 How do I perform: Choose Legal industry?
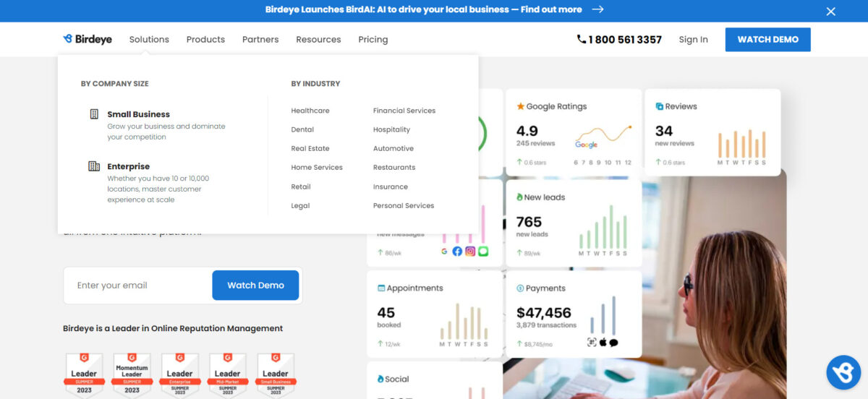click(300, 205)
